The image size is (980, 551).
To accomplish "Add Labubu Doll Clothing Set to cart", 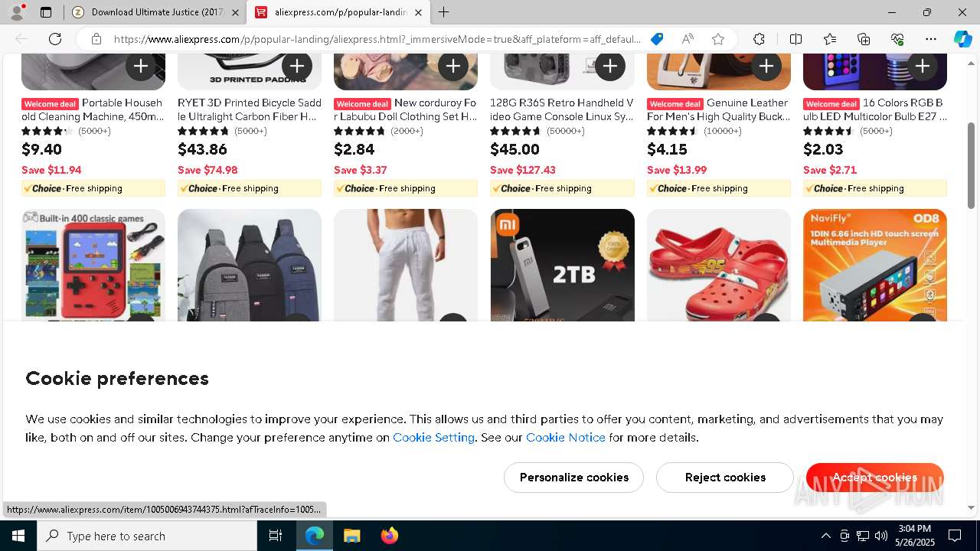I will pos(453,67).
